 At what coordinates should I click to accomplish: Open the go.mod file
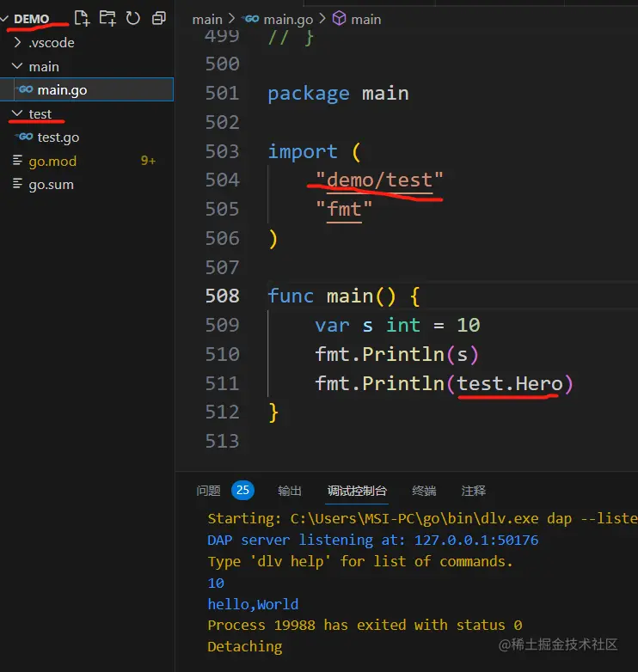[52, 162]
